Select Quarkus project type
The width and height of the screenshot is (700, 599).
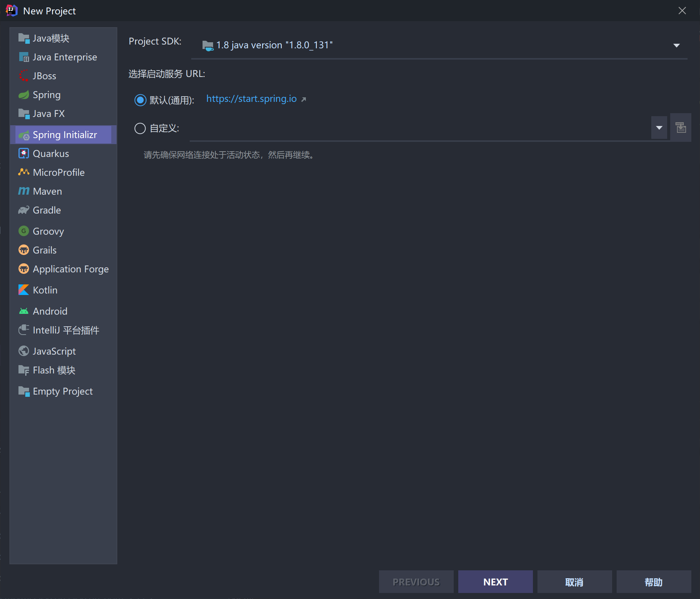63,154
